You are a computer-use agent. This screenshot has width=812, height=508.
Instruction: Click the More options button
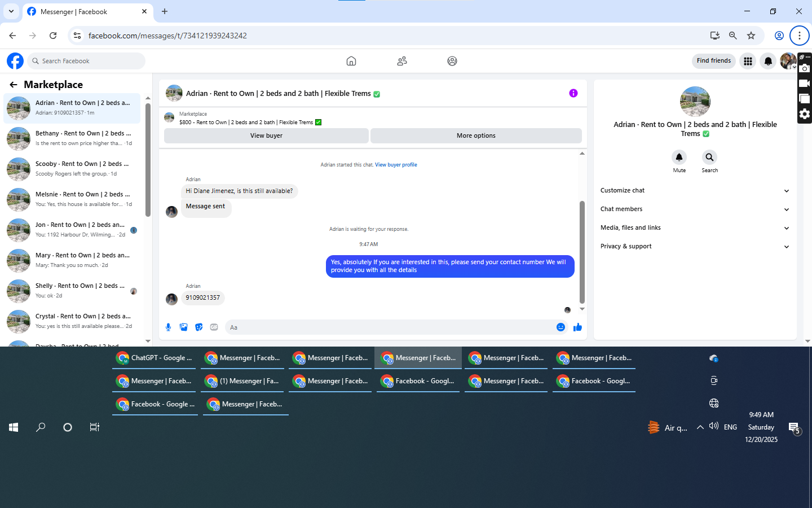(476, 135)
